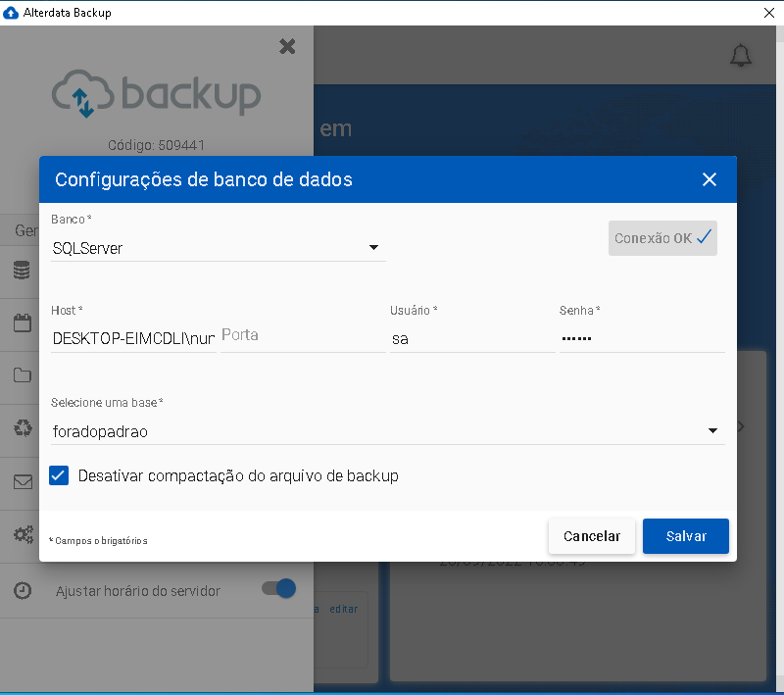Click the email envelope icon in sidebar
The width and height of the screenshot is (784, 695).
(x=22, y=481)
